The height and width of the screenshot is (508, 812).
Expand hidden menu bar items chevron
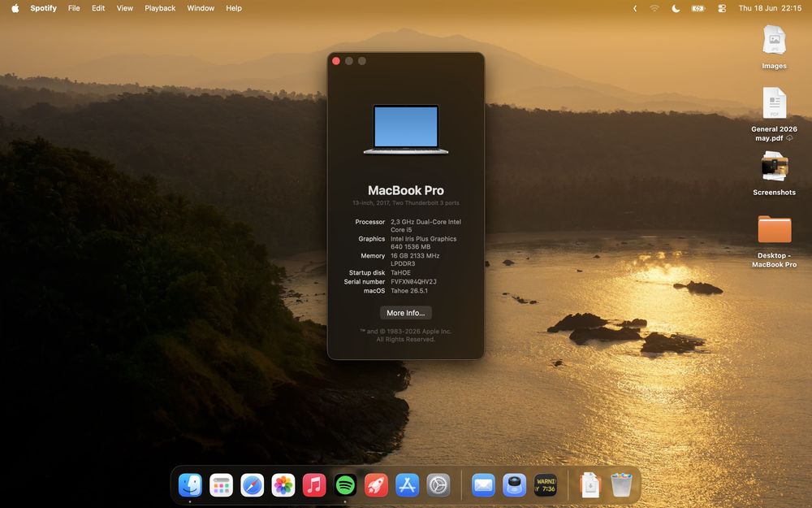[635, 8]
